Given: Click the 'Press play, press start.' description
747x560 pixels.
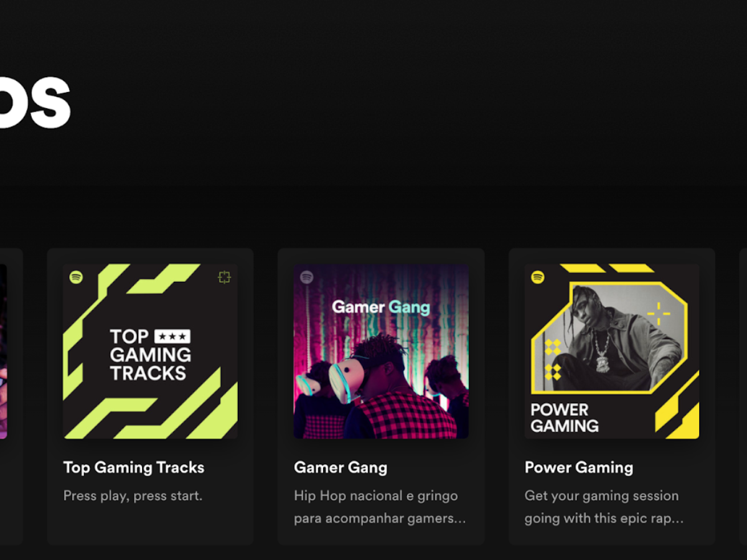Looking at the screenshot, I should [133, 496].
